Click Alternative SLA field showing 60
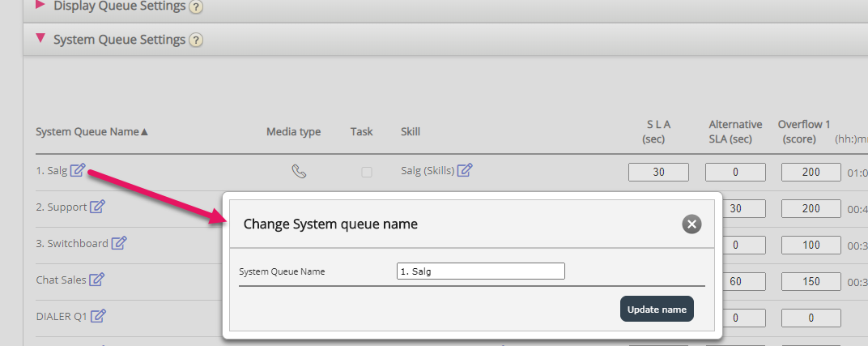 click(735, 281)
